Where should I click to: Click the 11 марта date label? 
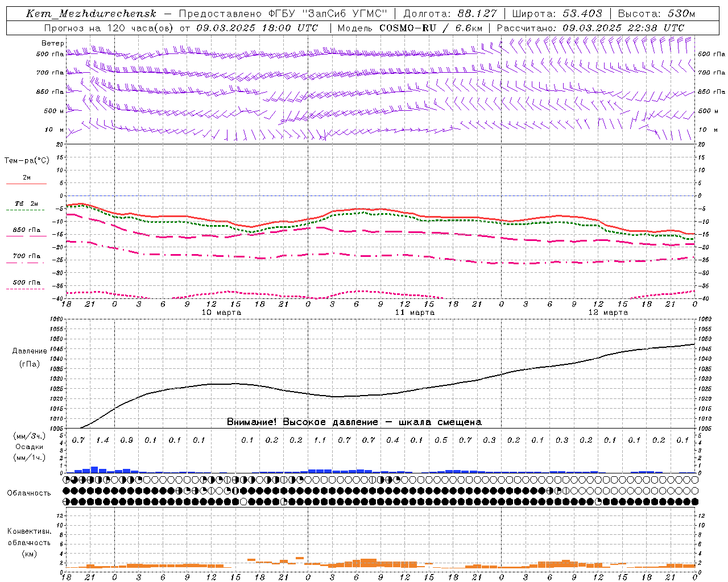(415, 313)
